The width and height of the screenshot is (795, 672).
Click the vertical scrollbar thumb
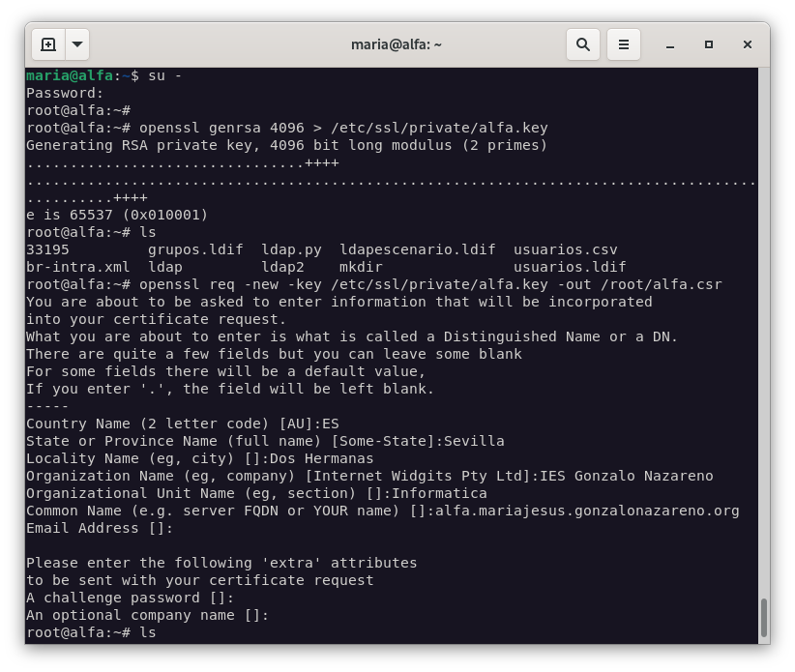click(x=763, y=617)
